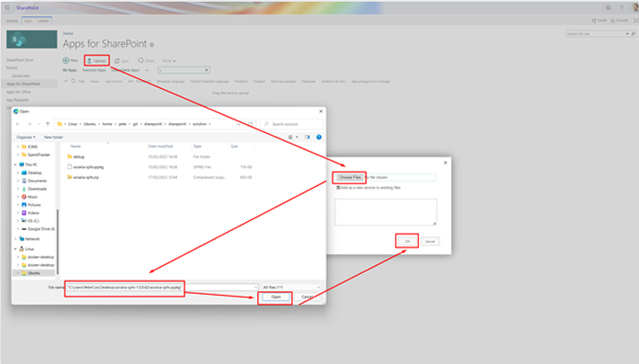Confirm upload with OK button
This screenshot has height=364, width=639.
(x=407, y=241)
